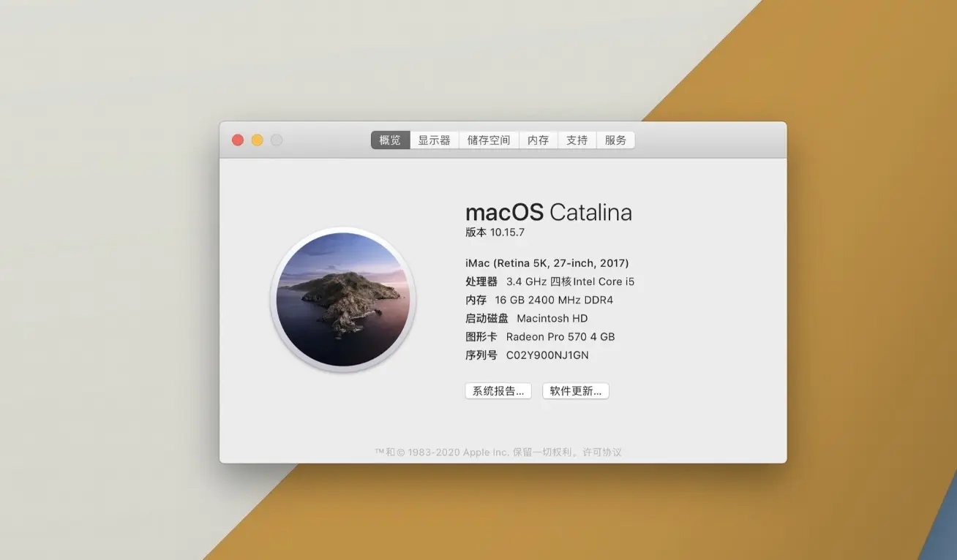Click the 1983-2020 Apple Inc. copyright text
The image size is (957, 560).
coord(458,453)
